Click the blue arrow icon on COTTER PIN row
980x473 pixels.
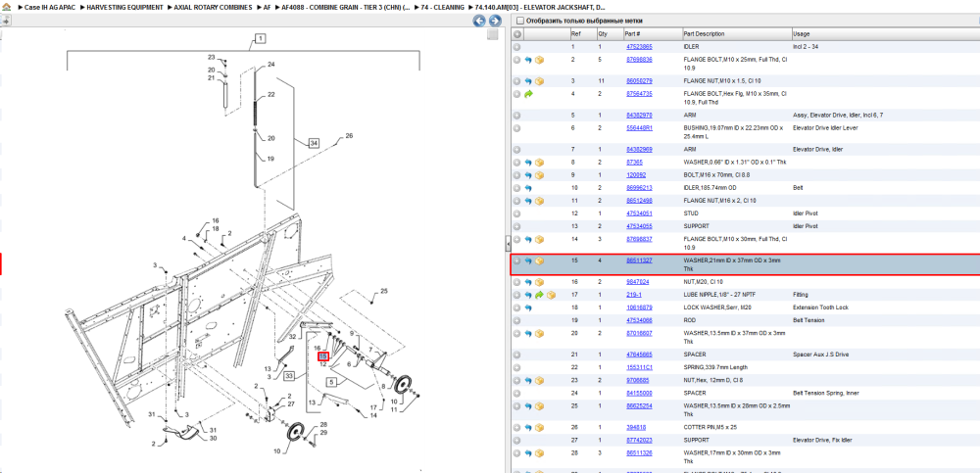[x=528, y=427]
